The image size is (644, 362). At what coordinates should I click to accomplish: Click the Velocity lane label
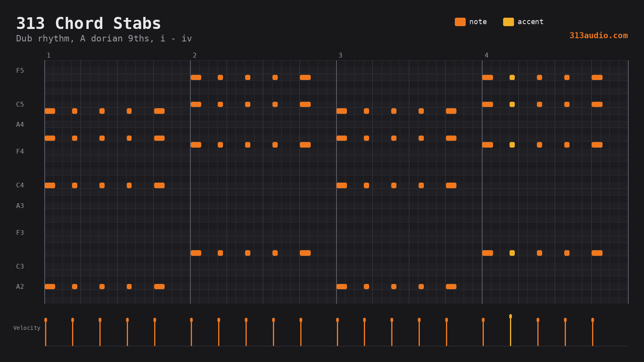(27, 328)
